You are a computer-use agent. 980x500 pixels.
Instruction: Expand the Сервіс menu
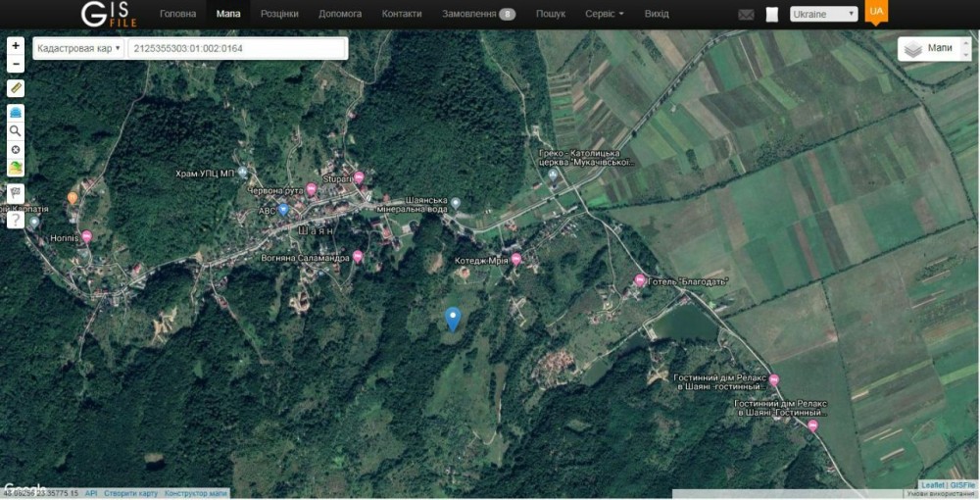tap(604, 14)
